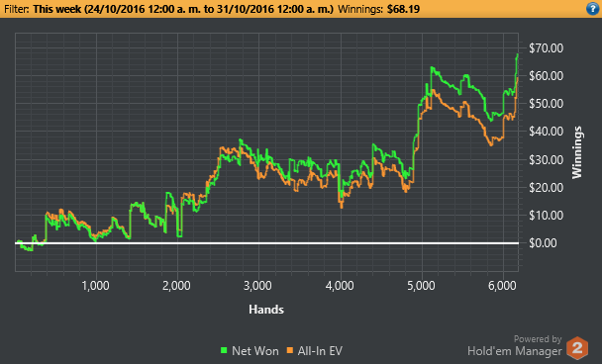Click the Hands x-axis title

pos(266,310)
